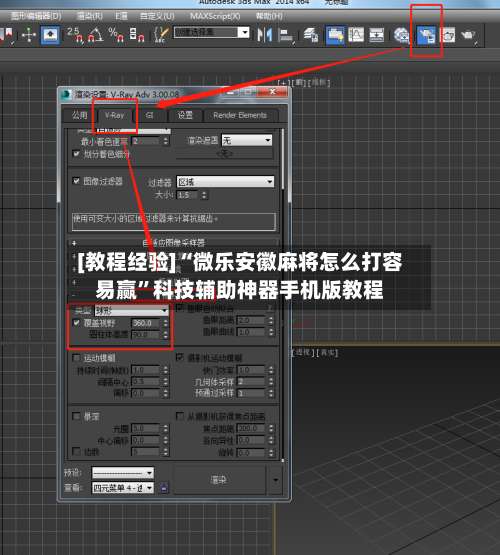
Task: Open the Manage Layers icon
Action: 311,35
